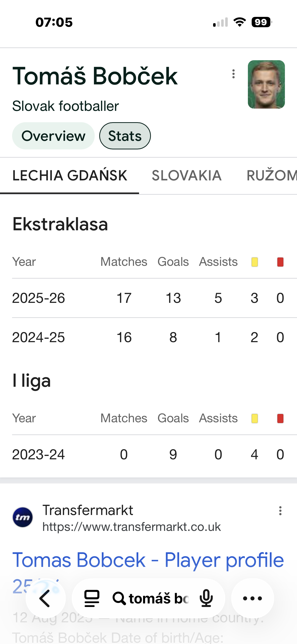The height and width of the screenshot is (644, 297).
Task: Select the Stats chip
Action: (125, 136)
